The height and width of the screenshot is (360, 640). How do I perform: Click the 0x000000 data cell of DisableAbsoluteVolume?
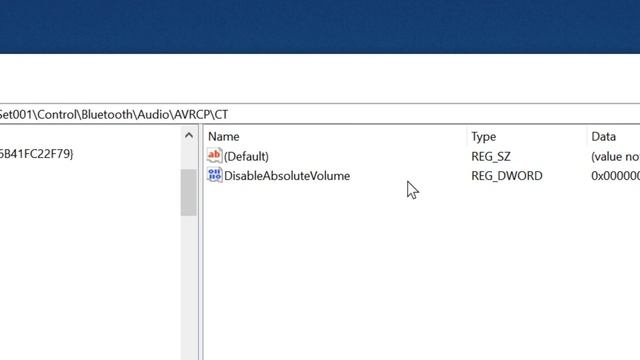[615, 176]
